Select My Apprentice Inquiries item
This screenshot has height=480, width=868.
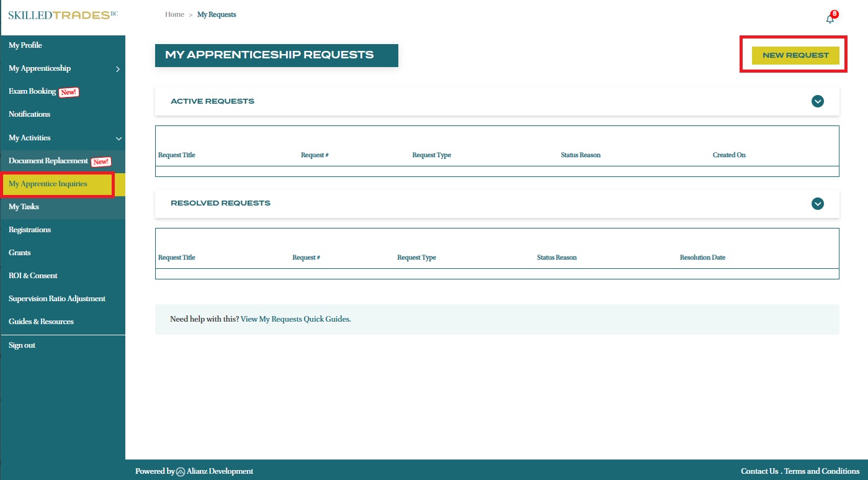[x=48, y=184]
